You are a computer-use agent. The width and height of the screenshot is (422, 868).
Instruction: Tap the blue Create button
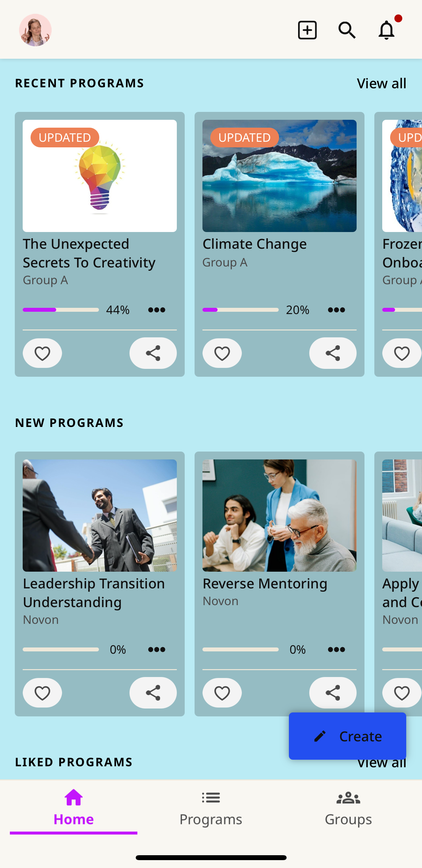coord(347,736)
